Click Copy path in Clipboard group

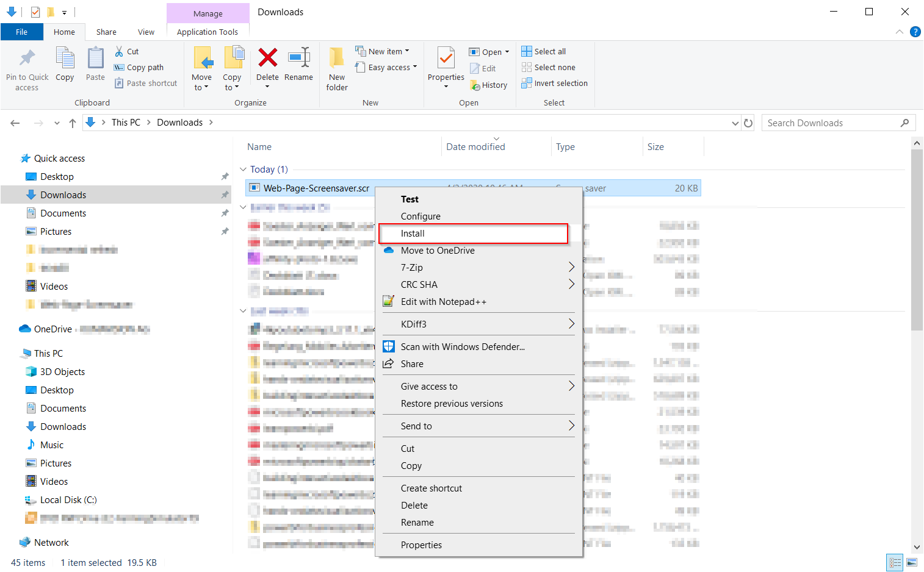pos(139,68)
